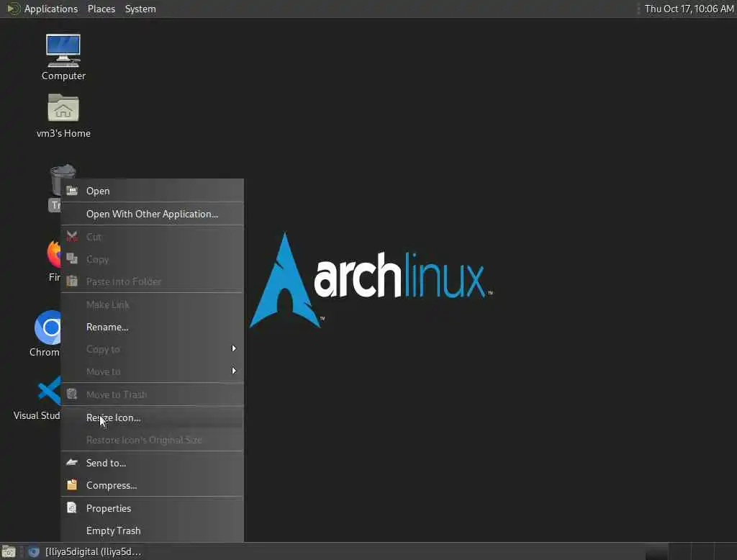This screenshot has width=737, height=560.
Task: Click the show desktop icon in bottom panel
Action: click(x=9, y=551)
